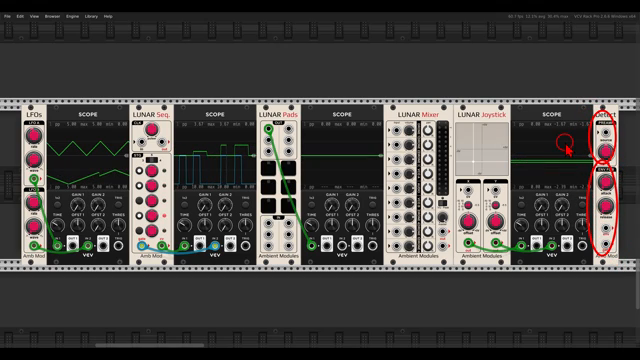Select the first IN jack on LUNAR Pads
This screenshot has width=640, height=360.
[x=268, y=223]
